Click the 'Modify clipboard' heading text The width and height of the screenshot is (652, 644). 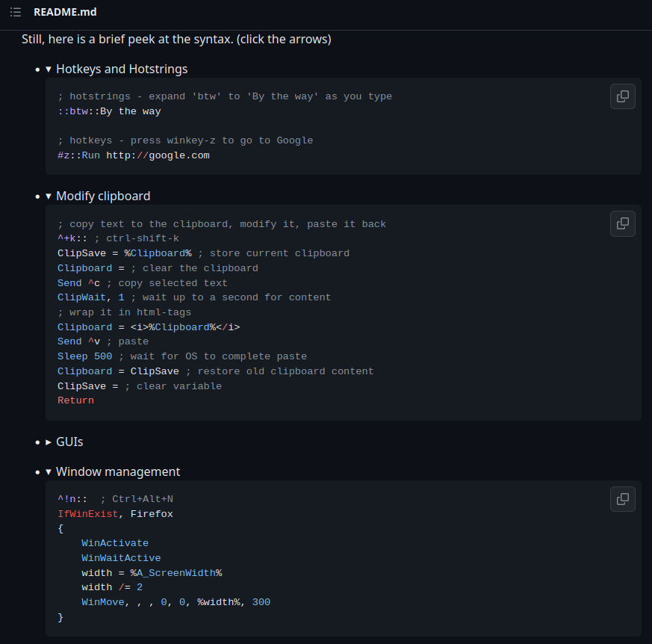click(x=103, y=196)
